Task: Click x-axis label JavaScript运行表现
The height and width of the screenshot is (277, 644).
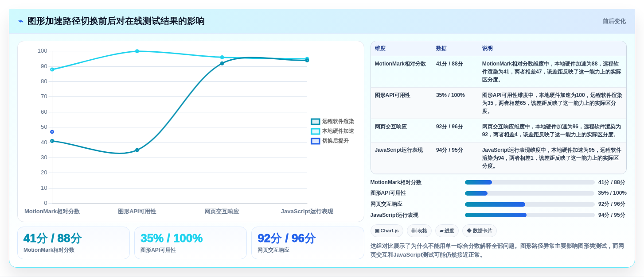Action: pyautogui.click(x=307, y=212)
